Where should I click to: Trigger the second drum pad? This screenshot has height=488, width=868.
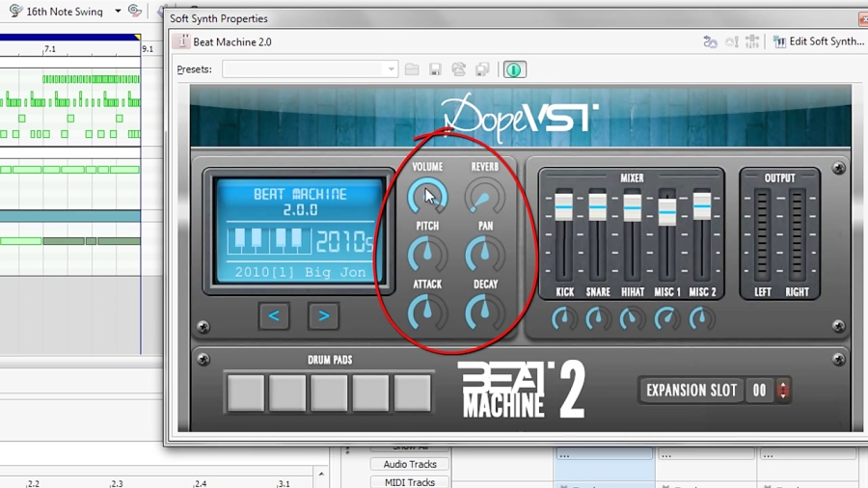[287, 393]
